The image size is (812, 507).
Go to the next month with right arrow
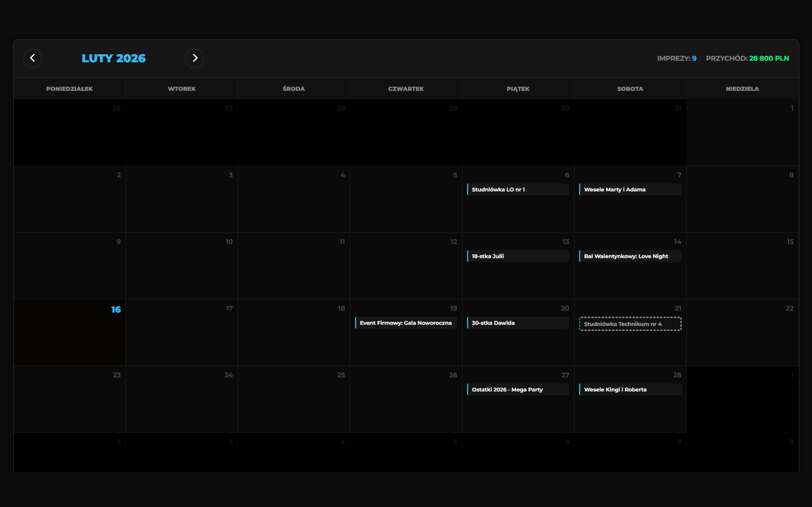point(195,58)
